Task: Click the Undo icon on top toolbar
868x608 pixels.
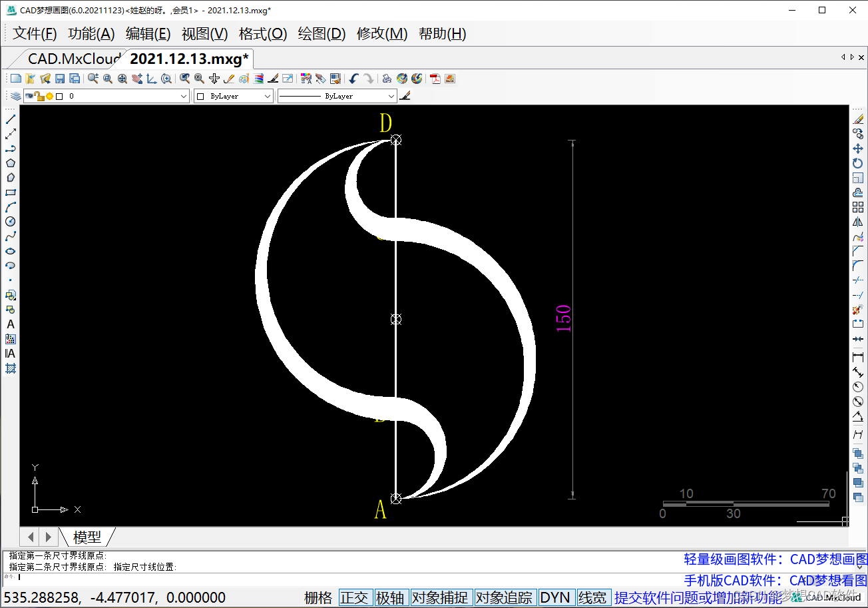Action: pos(353,78)
